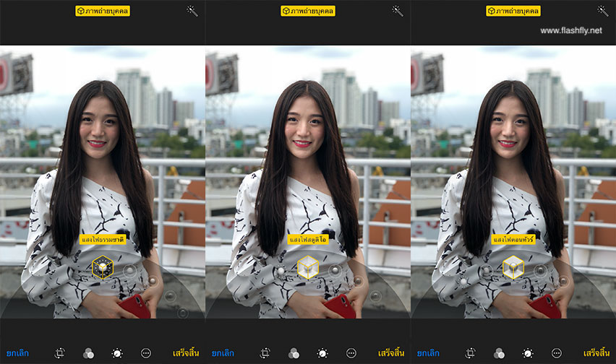This screenshot has height=364, width=616.
Task: Tap the highlighted Contour Light cube on the lighting dial
Action: click(x=513, y=267)
